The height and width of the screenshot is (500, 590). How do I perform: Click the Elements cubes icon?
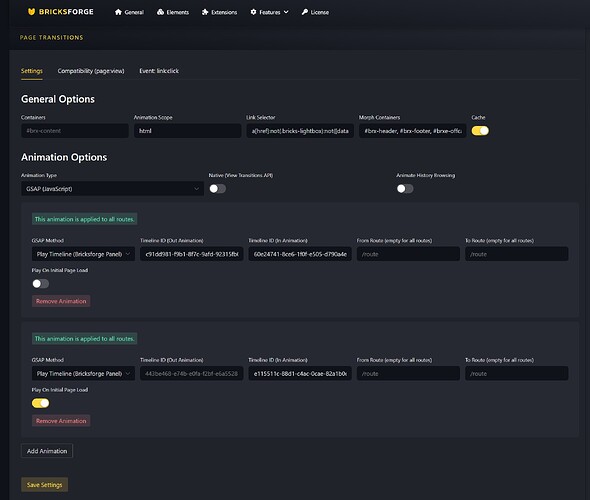(x=160, y=12)
